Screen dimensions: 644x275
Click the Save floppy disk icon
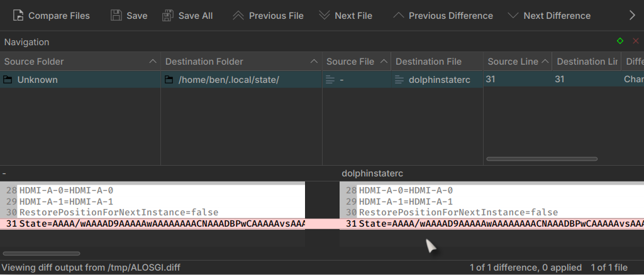116,16
